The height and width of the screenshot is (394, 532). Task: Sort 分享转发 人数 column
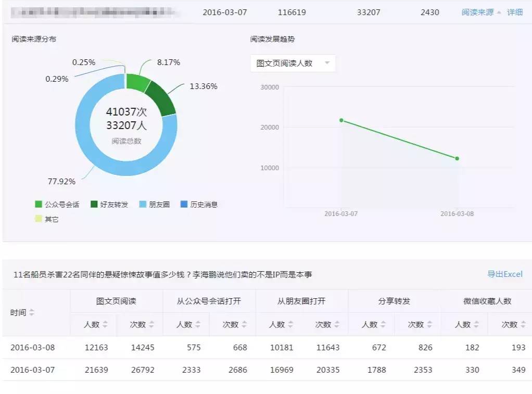383,324
